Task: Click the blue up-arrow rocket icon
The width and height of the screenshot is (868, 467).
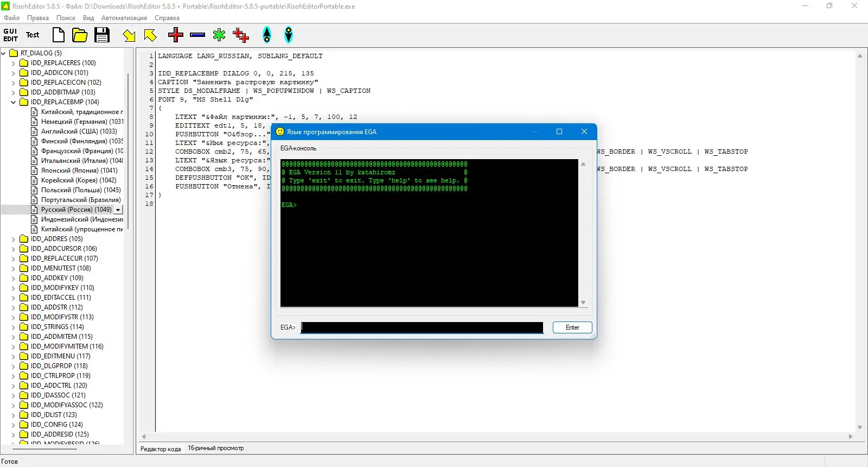Action: (x=267, y=35)
